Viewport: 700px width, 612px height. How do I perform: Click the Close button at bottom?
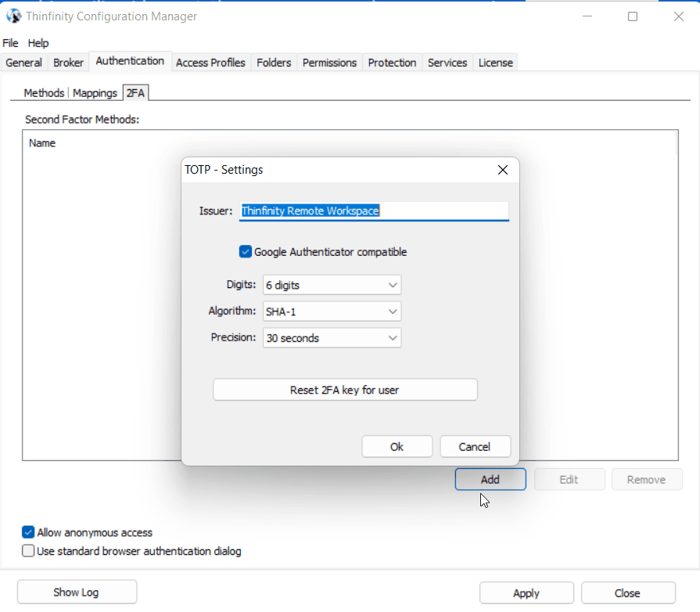click(628, 593)
